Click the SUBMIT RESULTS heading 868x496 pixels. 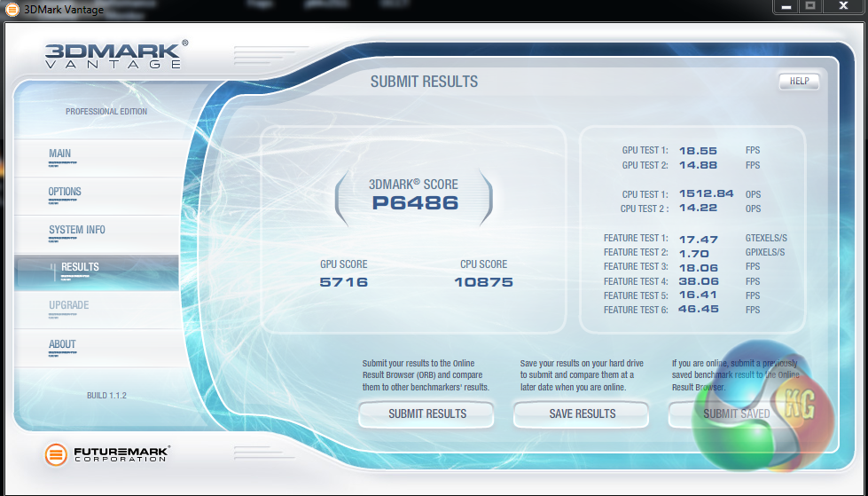pyautogui.click(x=424, y=82)
